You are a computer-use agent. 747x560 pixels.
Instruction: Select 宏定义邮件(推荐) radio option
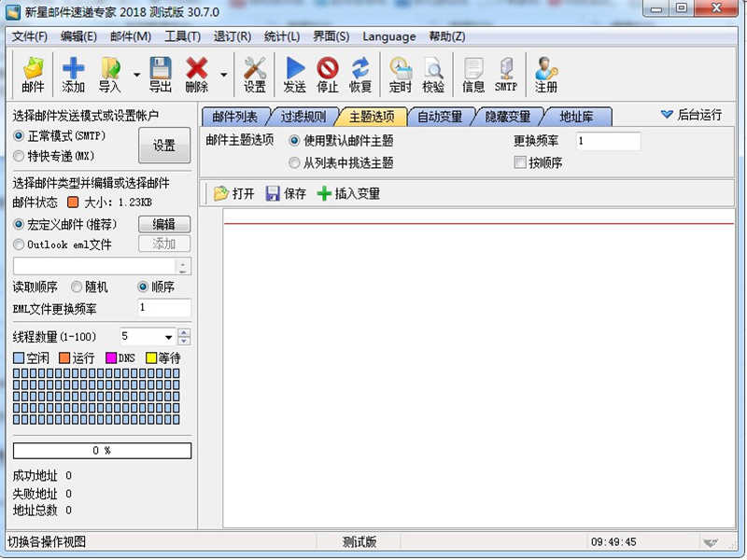click(x=19, y=224)
